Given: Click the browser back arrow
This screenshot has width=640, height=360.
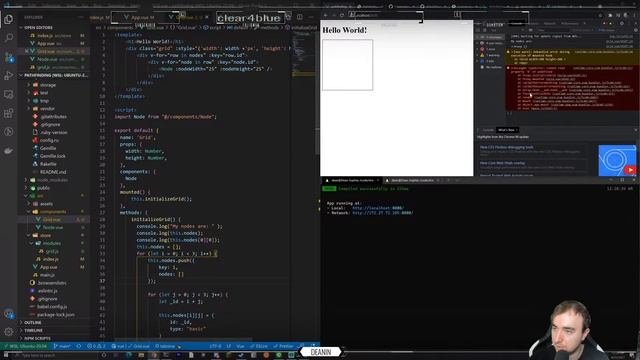Looking at the screenshot, I should [325, 16].
